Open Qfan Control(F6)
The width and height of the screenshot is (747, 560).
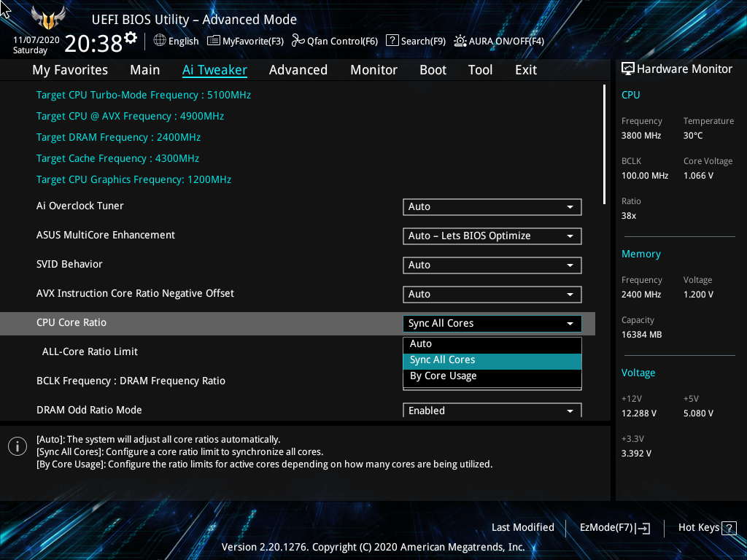click(335, 41)
